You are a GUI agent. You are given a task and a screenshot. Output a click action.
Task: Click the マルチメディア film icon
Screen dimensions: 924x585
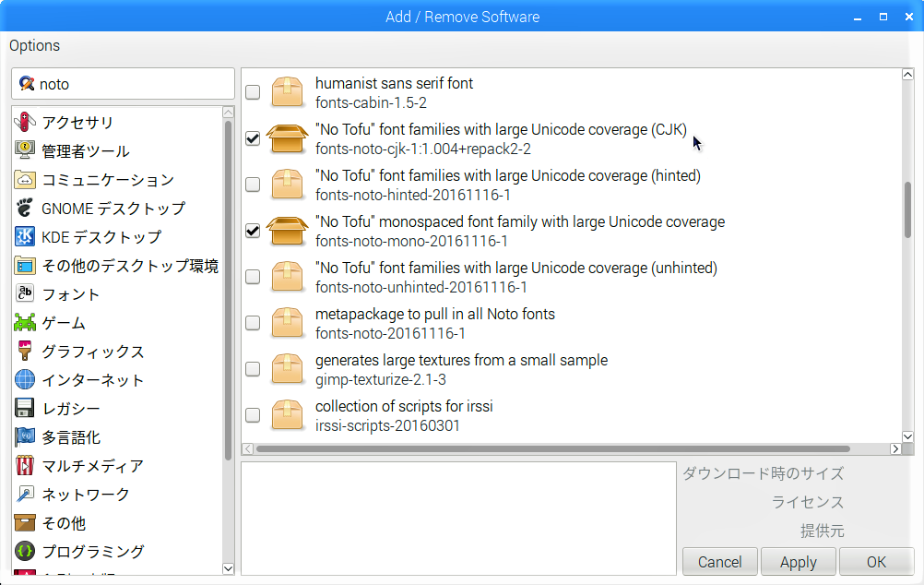[25, 466]
